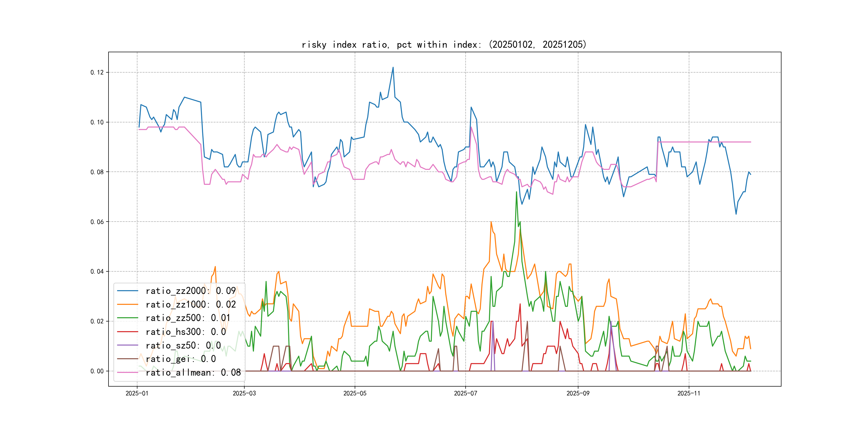Click red line swatch for ratio_hs300
Screen dimensions: 868x434
click(x=127, y=332)
